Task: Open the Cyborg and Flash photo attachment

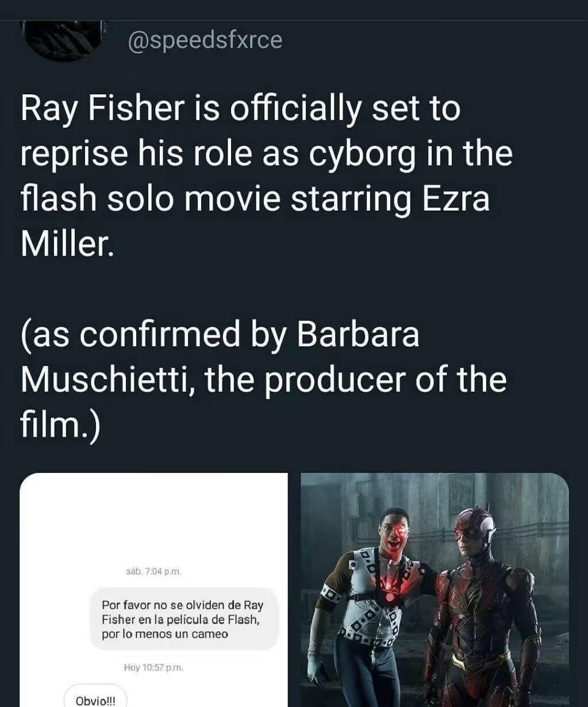Action: [x=435, y=590]
